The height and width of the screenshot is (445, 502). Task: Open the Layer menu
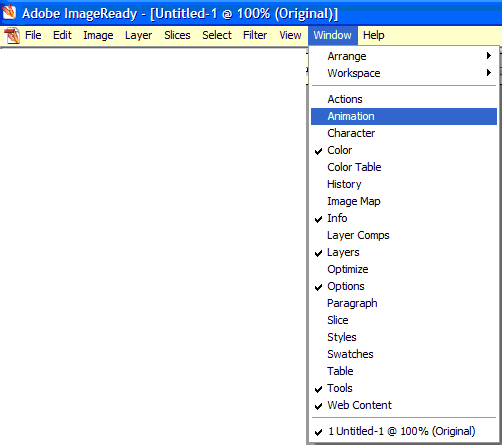pyautogui.click(x=138, y=35)
